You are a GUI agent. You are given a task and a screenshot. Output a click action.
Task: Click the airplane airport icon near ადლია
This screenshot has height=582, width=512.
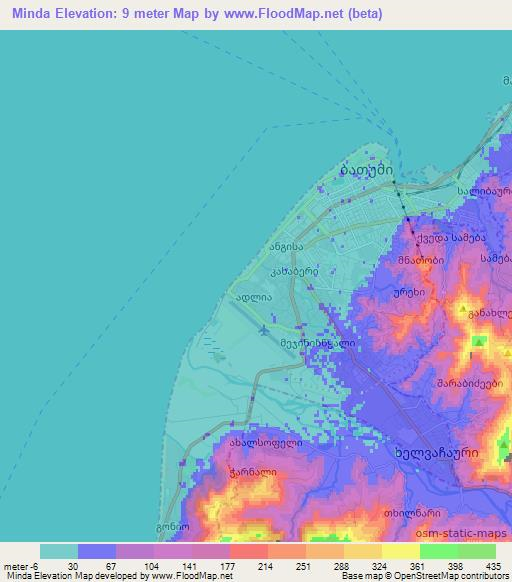click(264, 330)
